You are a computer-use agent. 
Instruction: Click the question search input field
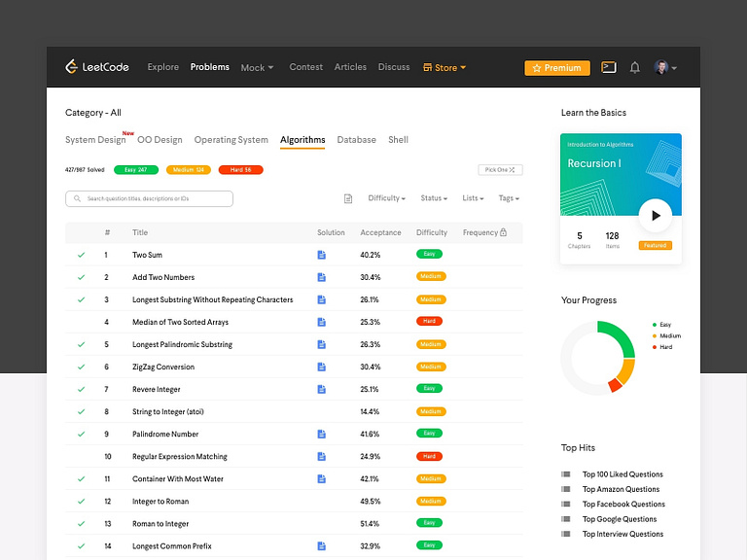click(149, 198)
